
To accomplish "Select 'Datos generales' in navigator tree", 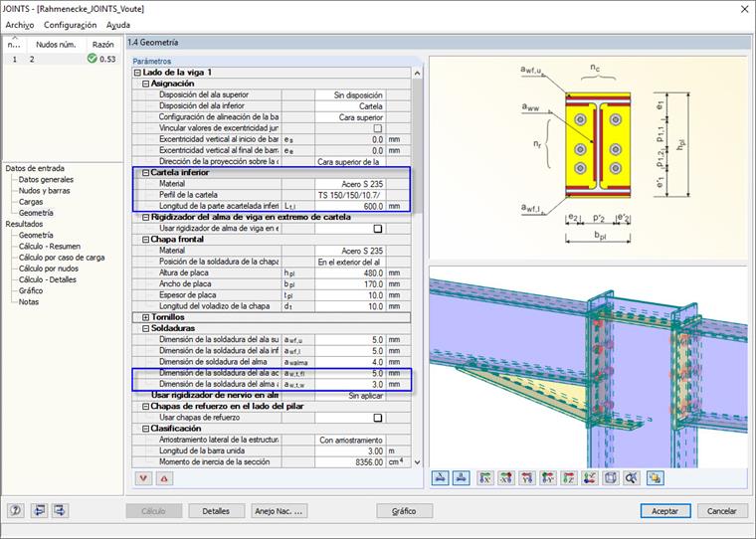I will 46,179.
